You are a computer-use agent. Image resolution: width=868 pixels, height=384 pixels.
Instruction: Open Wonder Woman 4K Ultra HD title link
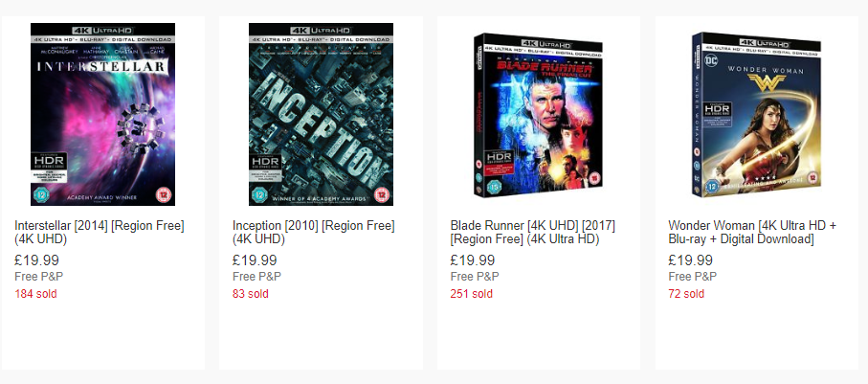[752, 233]
